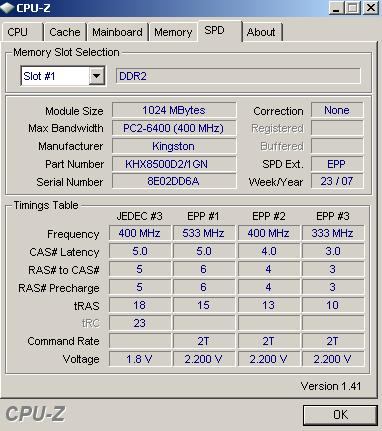Minimize the CPU-Z window

(x=336, y=8)
